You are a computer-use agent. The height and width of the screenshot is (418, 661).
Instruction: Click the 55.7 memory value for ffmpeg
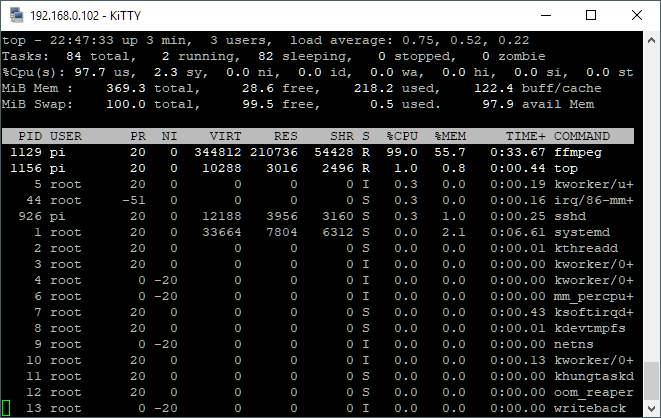click(x=450, y=152)
